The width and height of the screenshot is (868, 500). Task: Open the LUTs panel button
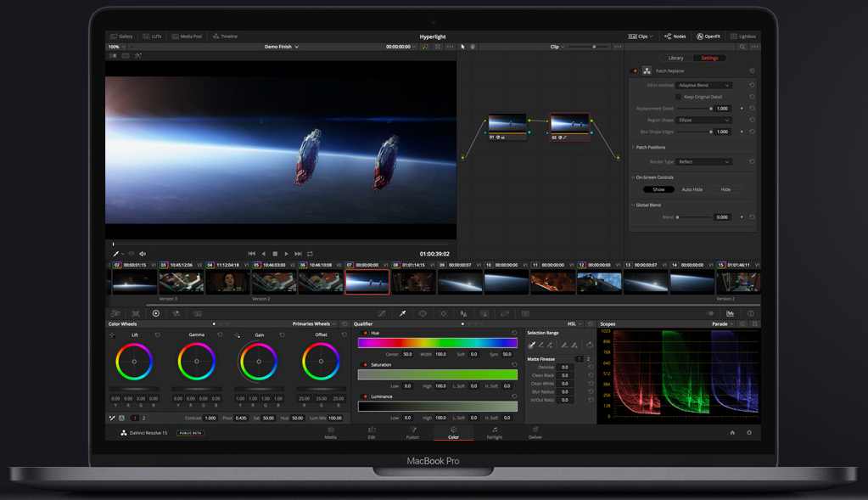click(152, 36)
